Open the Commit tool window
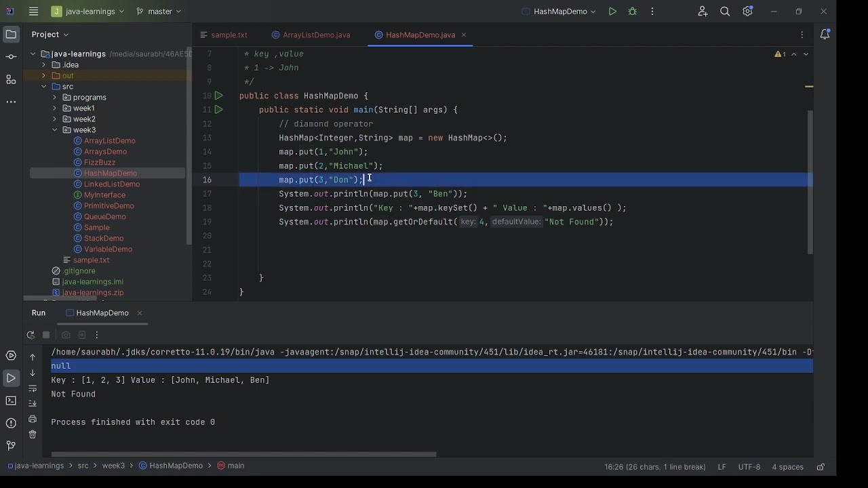868x488 pixels. (11, 57)
